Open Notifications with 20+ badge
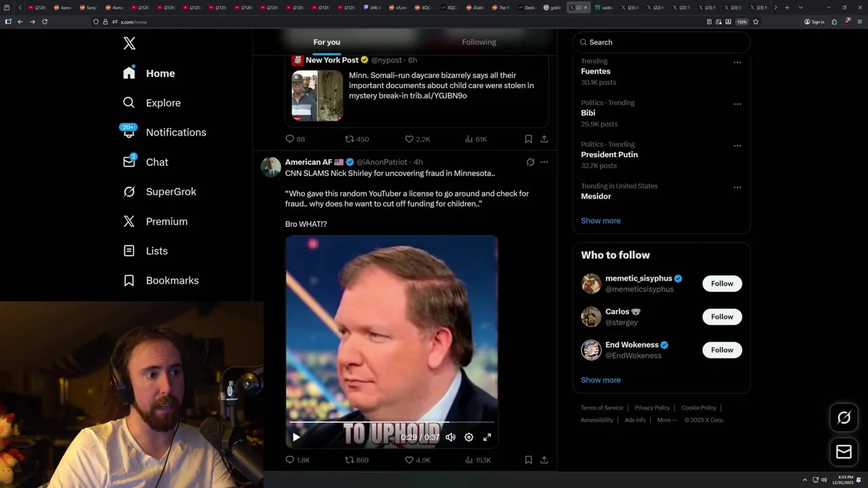The width and height of the screenshot is (868, 488). tap(163, 132)
